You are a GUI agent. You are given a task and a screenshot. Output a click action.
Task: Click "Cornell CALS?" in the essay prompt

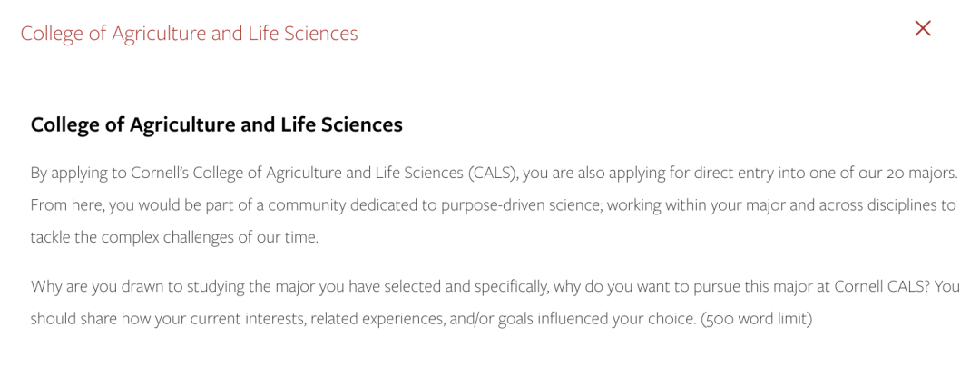(x=889, y=287)
